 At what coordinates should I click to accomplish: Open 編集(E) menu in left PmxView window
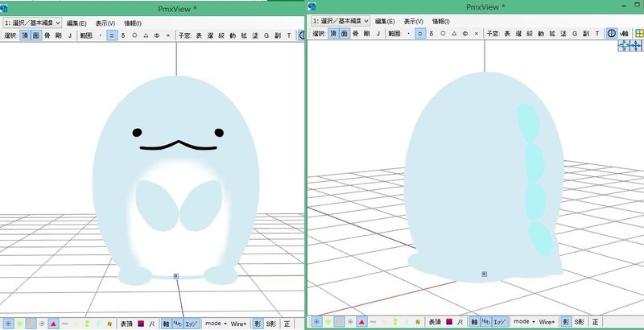click(76, 23)
